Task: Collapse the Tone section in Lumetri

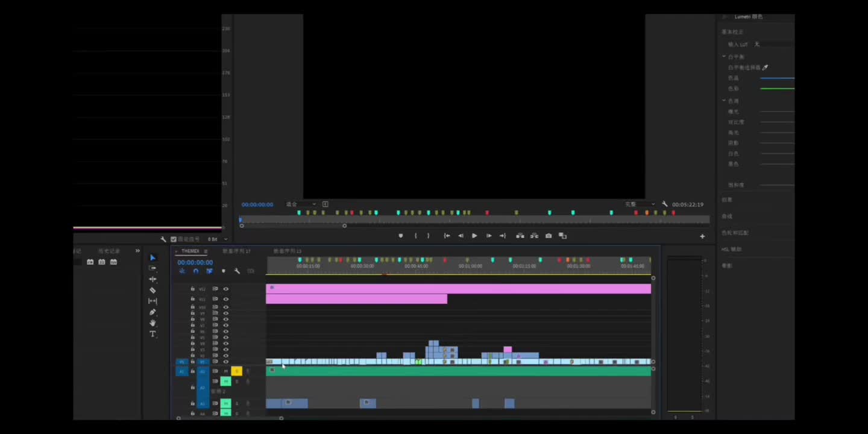Action: pyautogui.click(x=724, y=101)
